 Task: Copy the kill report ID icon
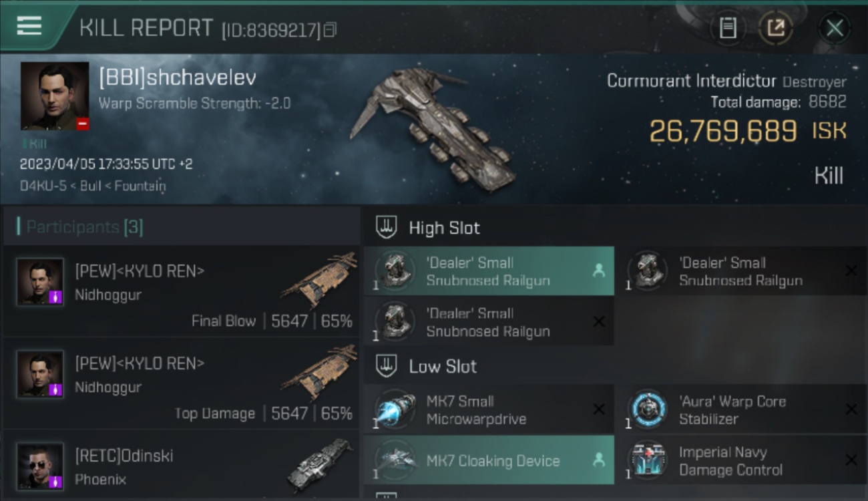(x=330, y=29)
